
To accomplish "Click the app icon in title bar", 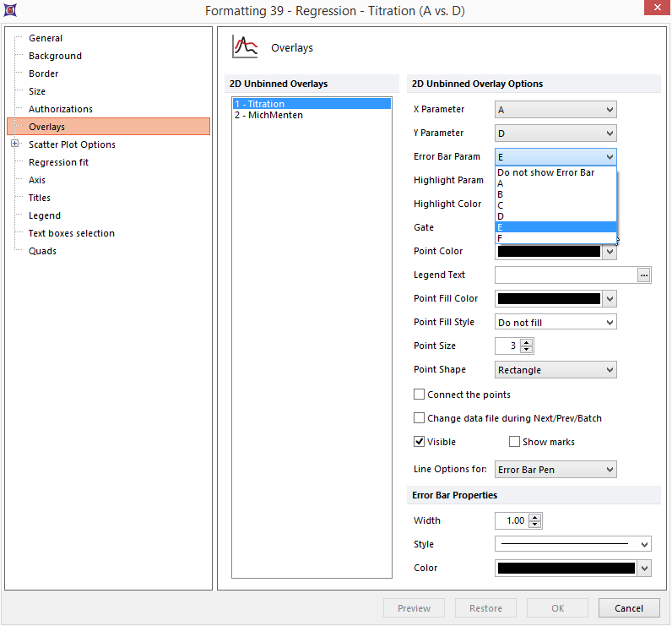I will coord(11,11).
